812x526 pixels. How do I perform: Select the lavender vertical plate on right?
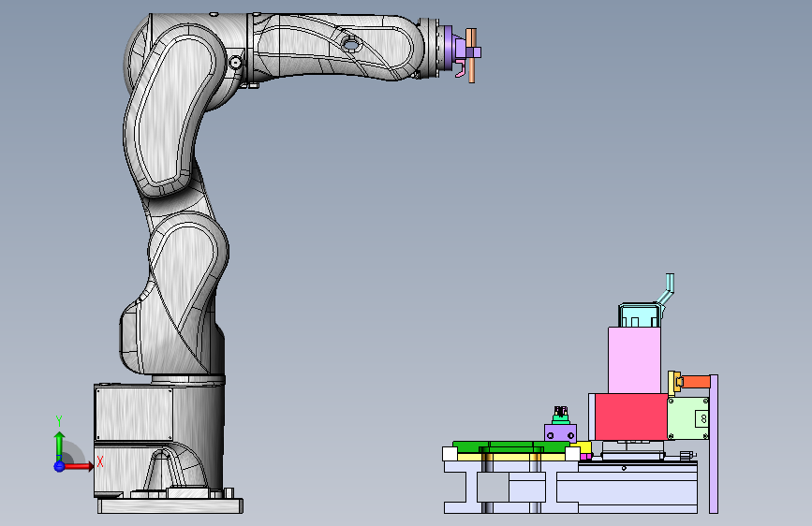[713, 444]
